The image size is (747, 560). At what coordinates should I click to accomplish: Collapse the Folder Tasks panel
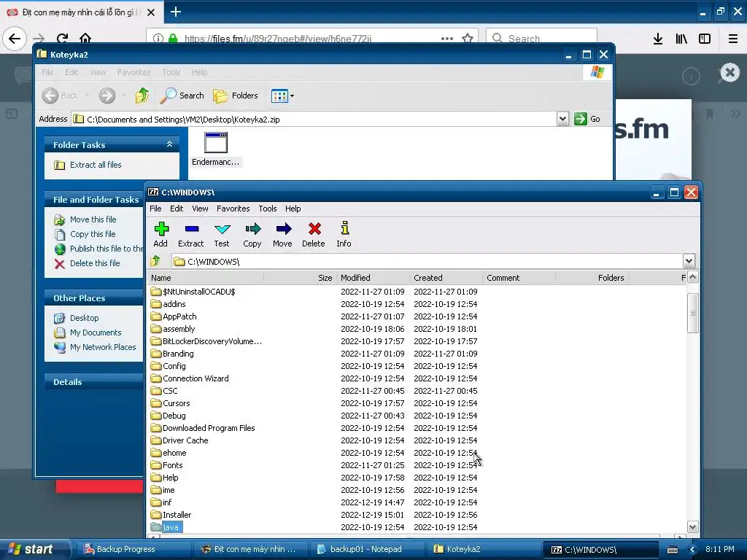tap(169, 144)
